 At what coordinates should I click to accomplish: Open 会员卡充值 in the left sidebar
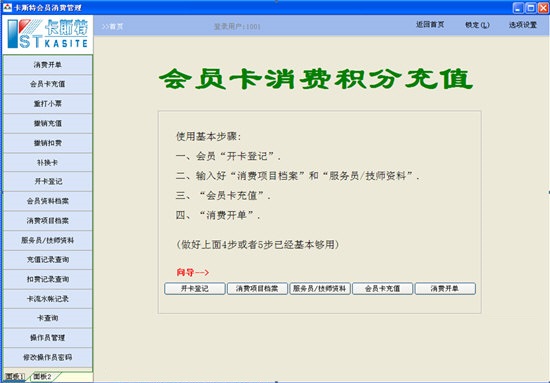pos(48,84)
